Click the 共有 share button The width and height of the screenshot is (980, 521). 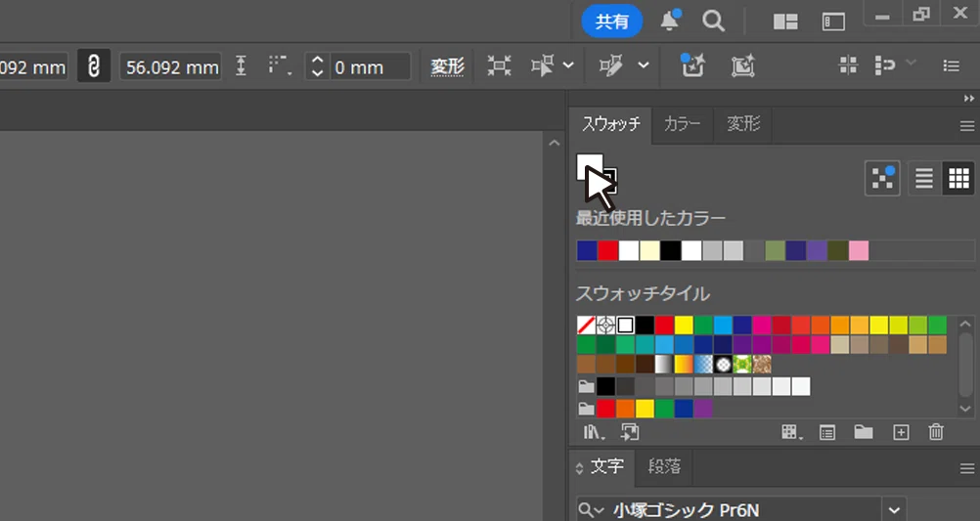[x=612, y=22]
